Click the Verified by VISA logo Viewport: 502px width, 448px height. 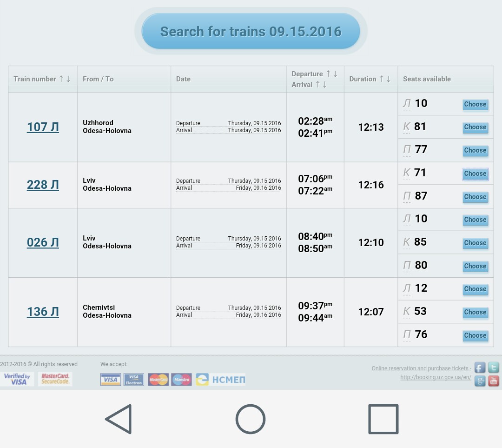[17, 379]
